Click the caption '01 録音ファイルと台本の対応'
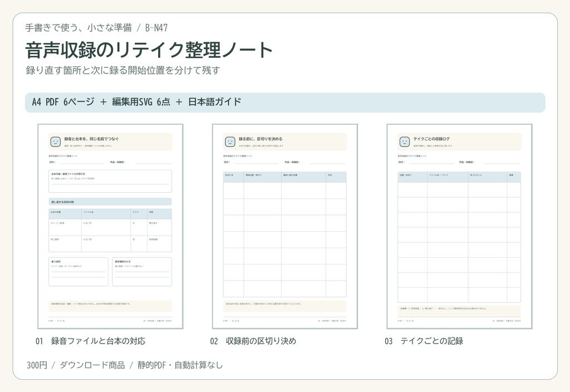 point(91,341)
